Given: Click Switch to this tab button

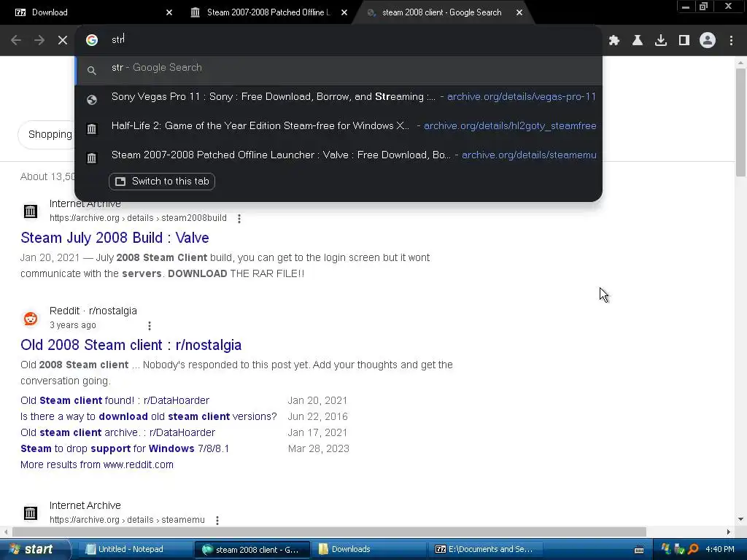Looking at the screenshot, I should (162, 182).
